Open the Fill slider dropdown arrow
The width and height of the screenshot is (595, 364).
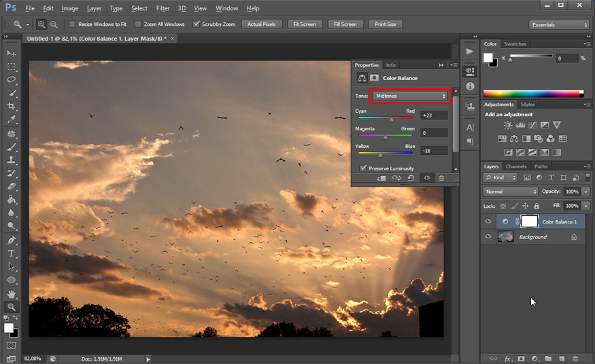point(586,206)
